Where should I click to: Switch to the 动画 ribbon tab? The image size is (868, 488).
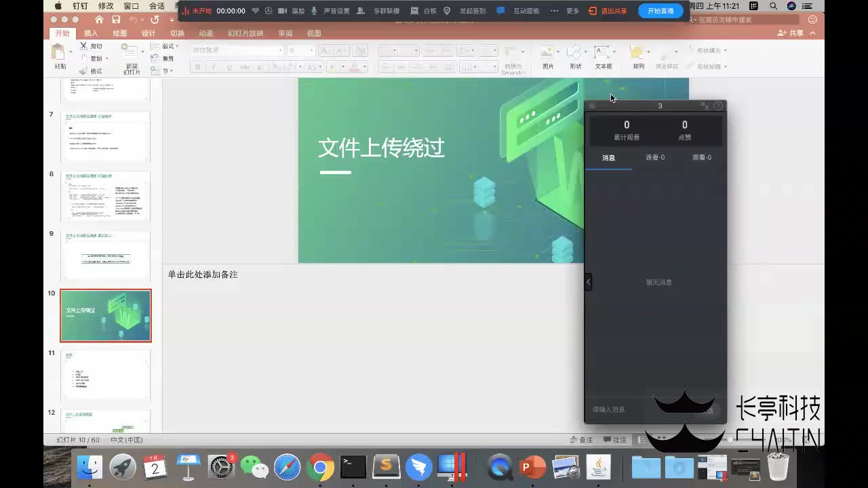click(206, 33)
